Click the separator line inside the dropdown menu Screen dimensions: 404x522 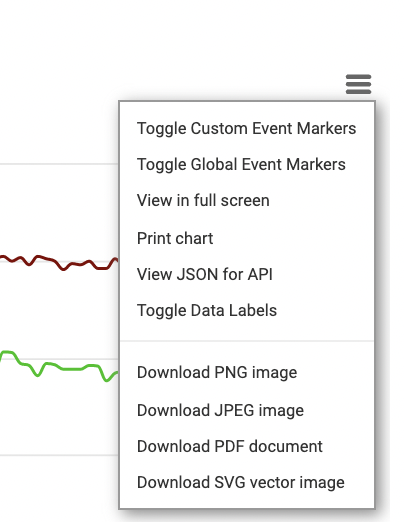(x=247, y=341)
